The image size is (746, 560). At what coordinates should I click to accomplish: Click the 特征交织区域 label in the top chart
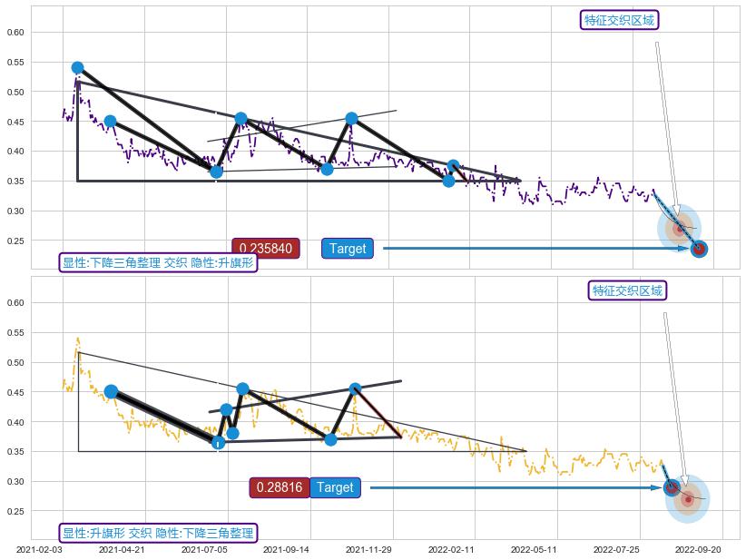point(619,20)
